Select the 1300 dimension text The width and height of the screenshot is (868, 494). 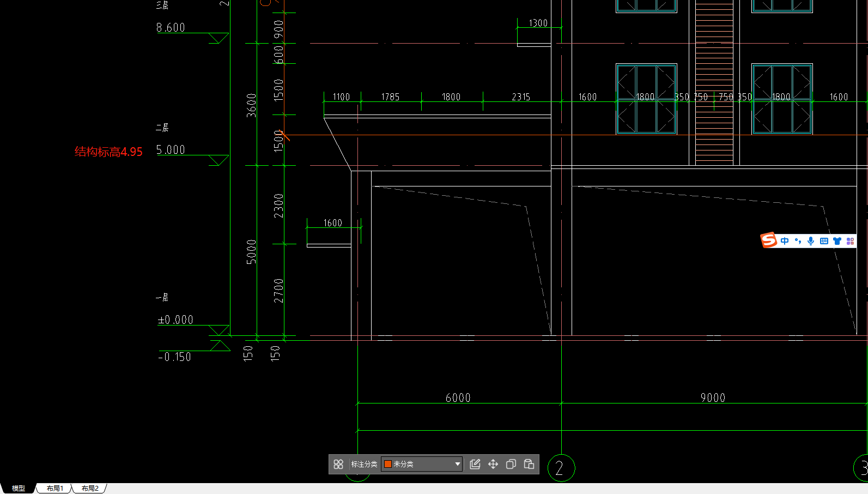click(538, 23)
